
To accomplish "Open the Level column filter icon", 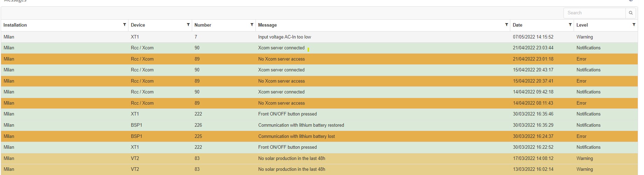I will click(x=634, y=24).
